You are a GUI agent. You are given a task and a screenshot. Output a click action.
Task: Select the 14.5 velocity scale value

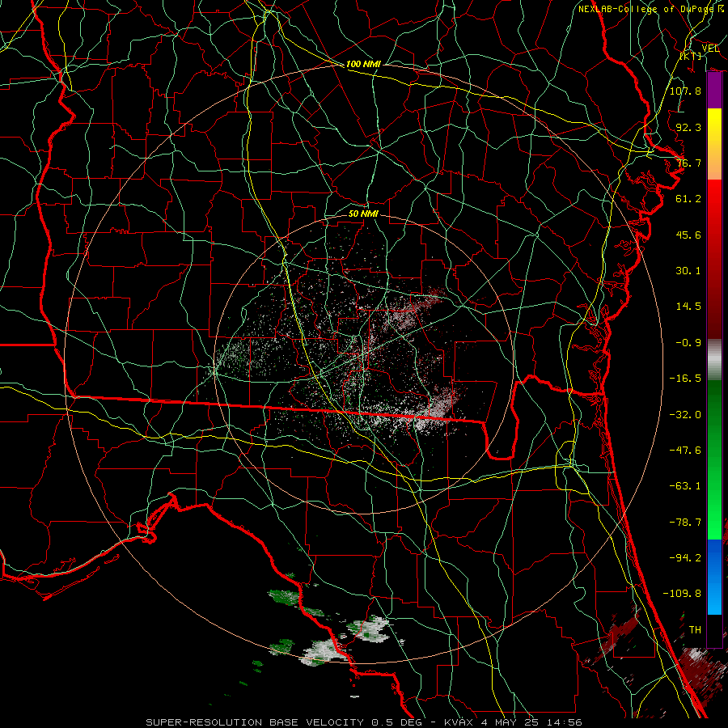coord(688,307)
